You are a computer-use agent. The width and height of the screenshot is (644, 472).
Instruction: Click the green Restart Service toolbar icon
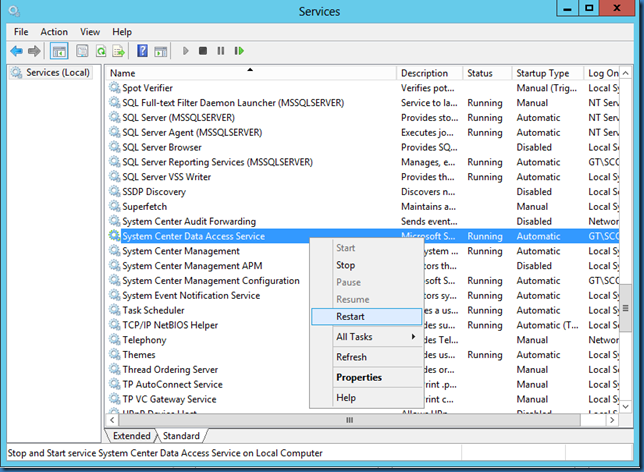click(x=238, y=51)
